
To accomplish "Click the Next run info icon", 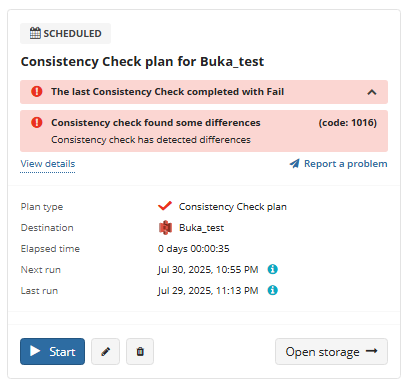I will (273, 269).
